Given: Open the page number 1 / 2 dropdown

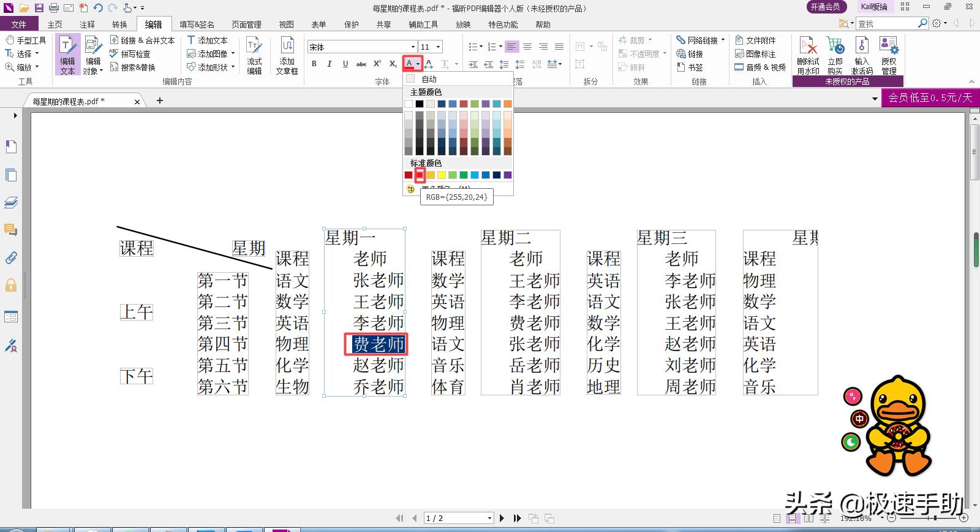Looking at the screenshot, I should 489,519.
